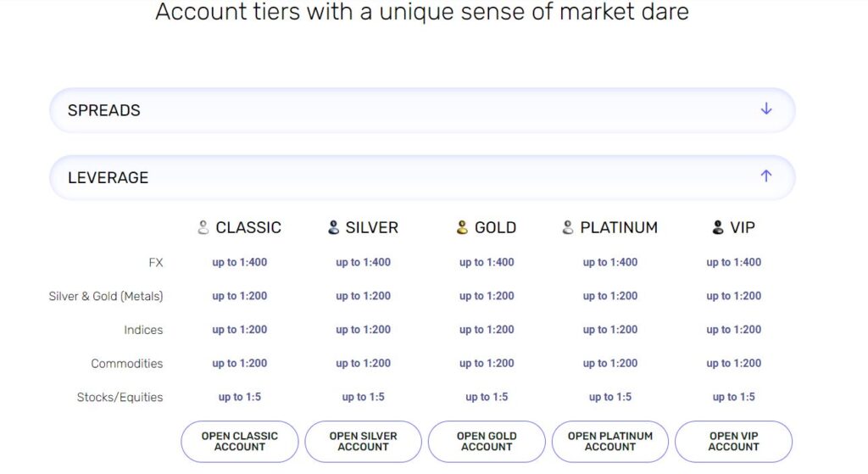Click VIP's FX leverage value
Viewport: 868px width, 474px height.
click(734, 262)
